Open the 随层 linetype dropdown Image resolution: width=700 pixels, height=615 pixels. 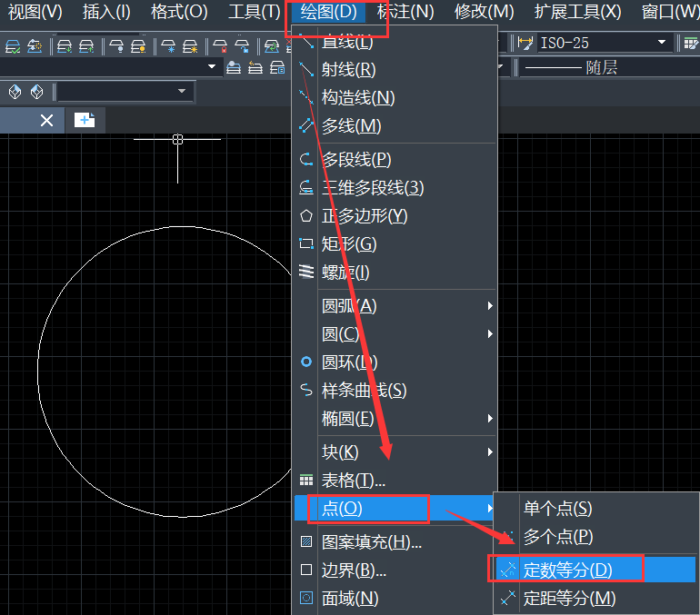pos(610,68)
